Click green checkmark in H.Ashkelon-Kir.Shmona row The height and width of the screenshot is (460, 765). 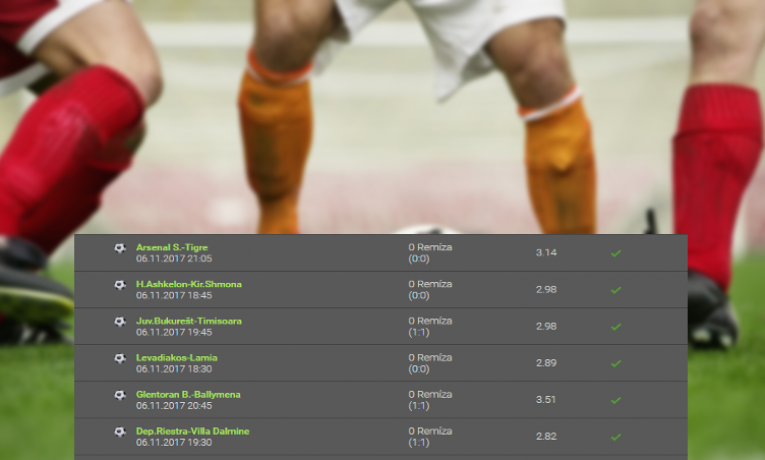(616, 290)
